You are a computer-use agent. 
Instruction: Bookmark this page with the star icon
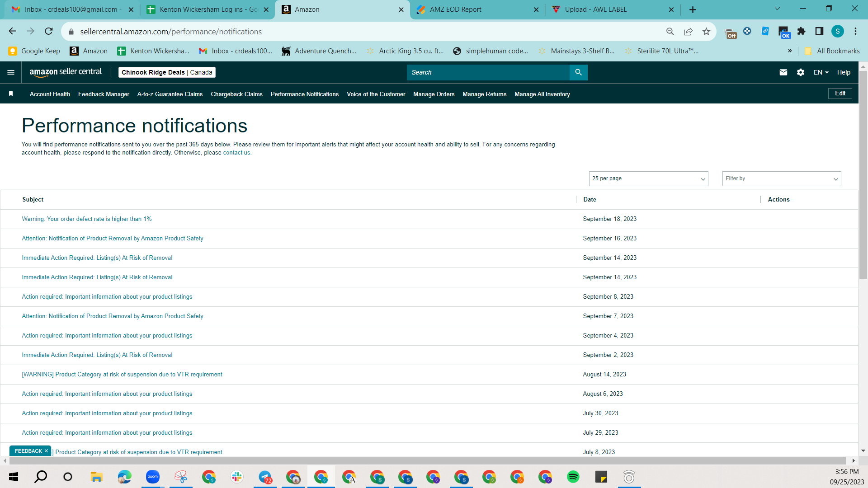[706, 31]
